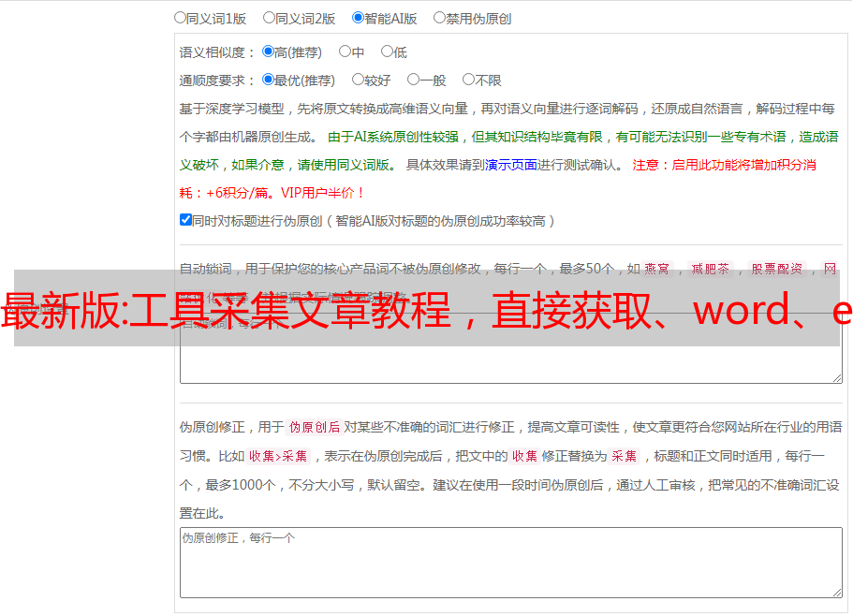The height and width of the screenshot is (616, 853).
Task: Set 语义相似度 to 低
Action: [x=387, y=52]
